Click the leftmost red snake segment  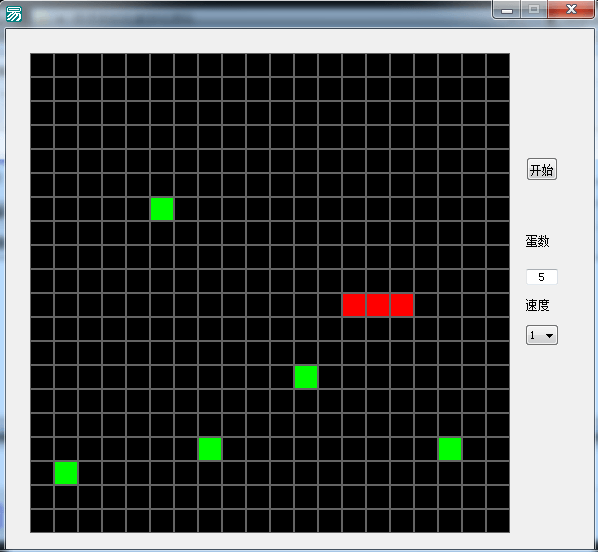[x=354, y=305]
